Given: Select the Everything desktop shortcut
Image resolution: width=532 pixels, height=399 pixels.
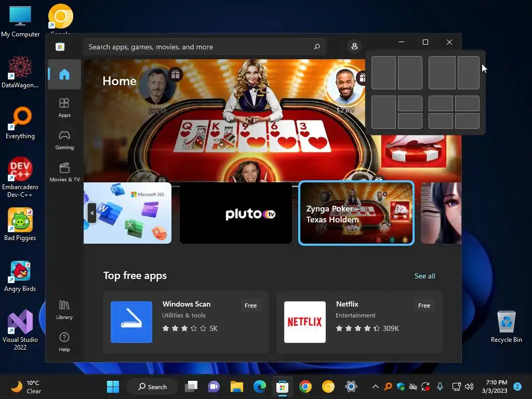Looking at the screenshot, I should pyautogui.click(x=20, y=123).
